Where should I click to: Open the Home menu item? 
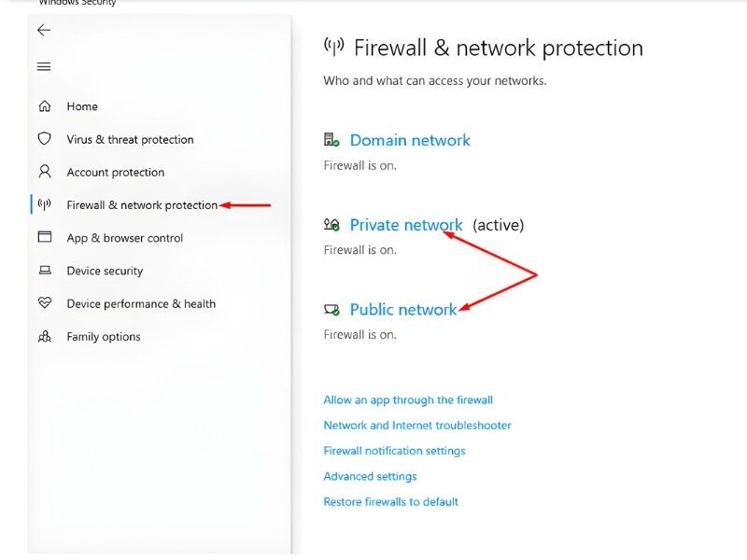pos(82,106)
